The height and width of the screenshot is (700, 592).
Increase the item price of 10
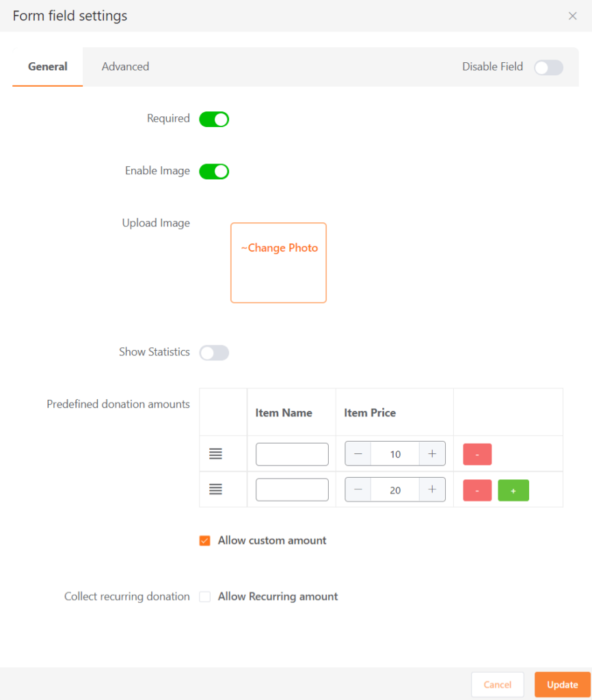(432, 454)
